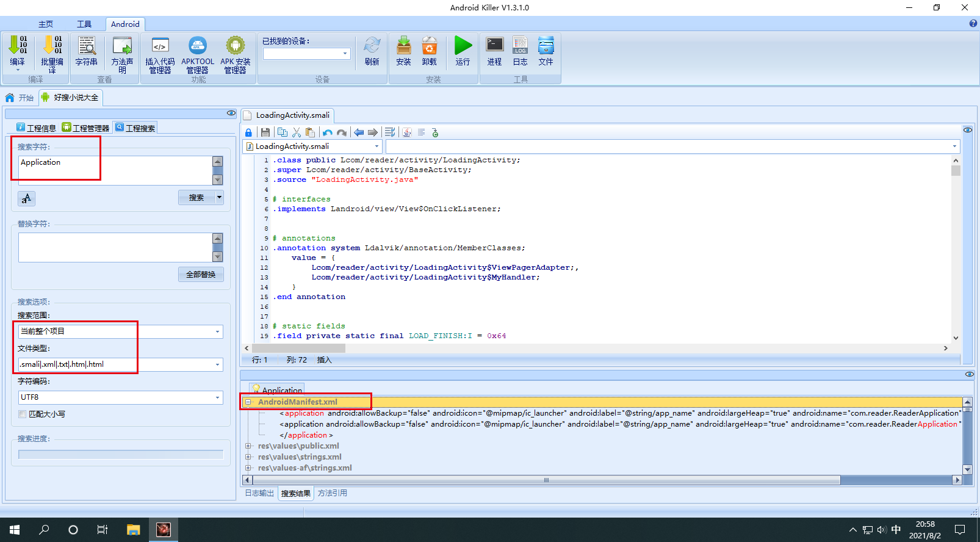Switch to the 日志输出 bottom tab

click(x=259, y=493)
